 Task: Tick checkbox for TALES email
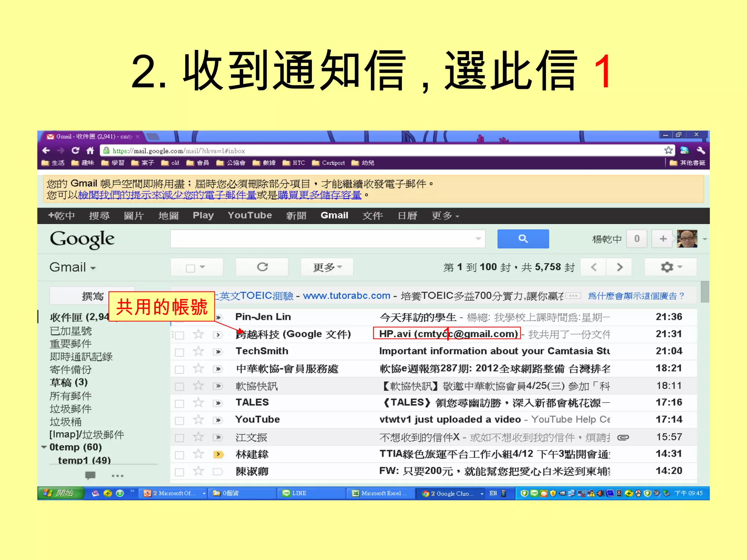pyautogui.click(x=179, y=404)
